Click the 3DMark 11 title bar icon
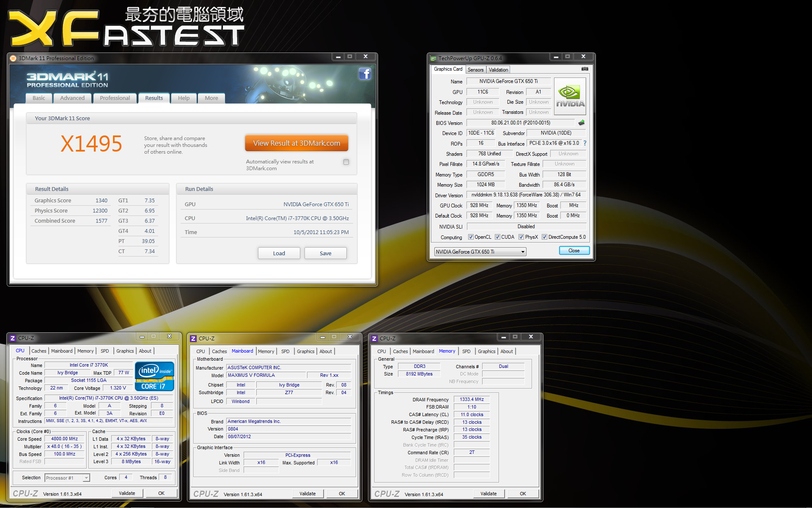This screenshot has height=508, width=812. [13, 58]
